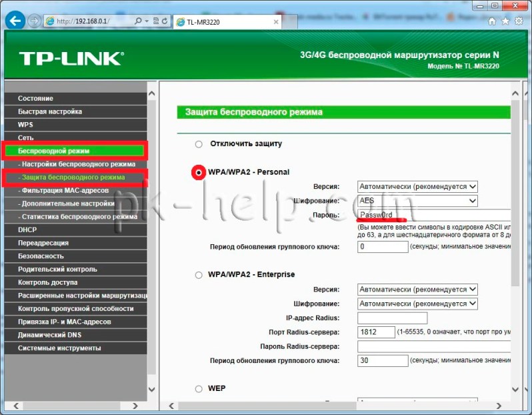Click the TP-LINK logo

pos(71,59)
